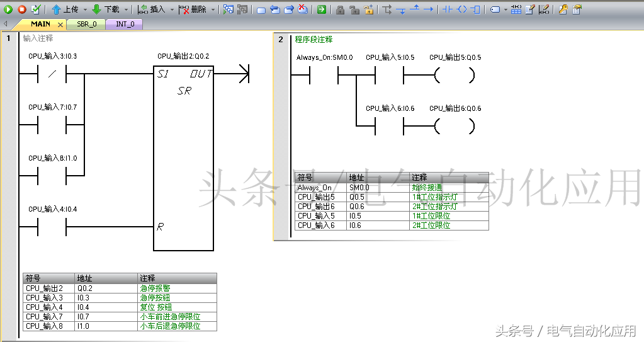Toggle program status monitoring icon
The image size is (644, 342).
[229, 9]
